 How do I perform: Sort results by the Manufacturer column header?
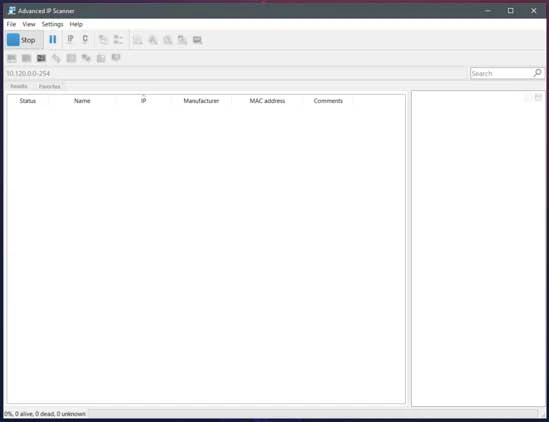(x=201, y=101)
